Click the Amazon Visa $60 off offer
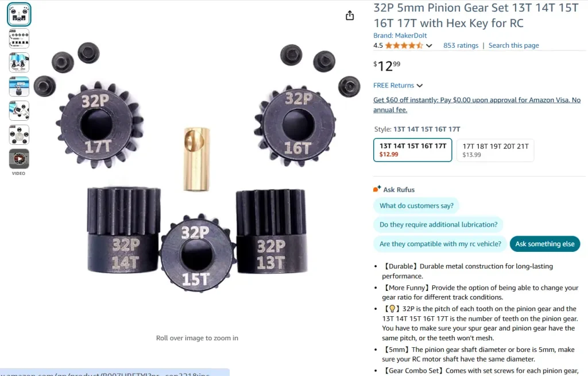This screenshot has height=376, width=588. pyautogui.click(x=477, y=105)
